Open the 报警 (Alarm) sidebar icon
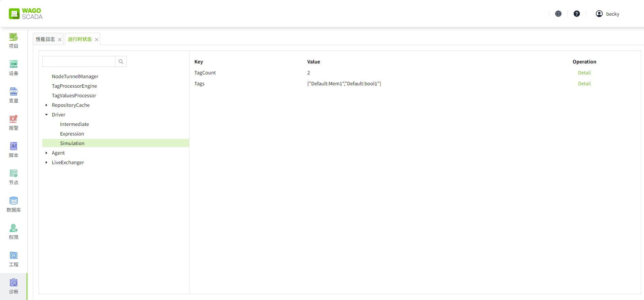This screenshot has height=300, width=644. (14, 123)
